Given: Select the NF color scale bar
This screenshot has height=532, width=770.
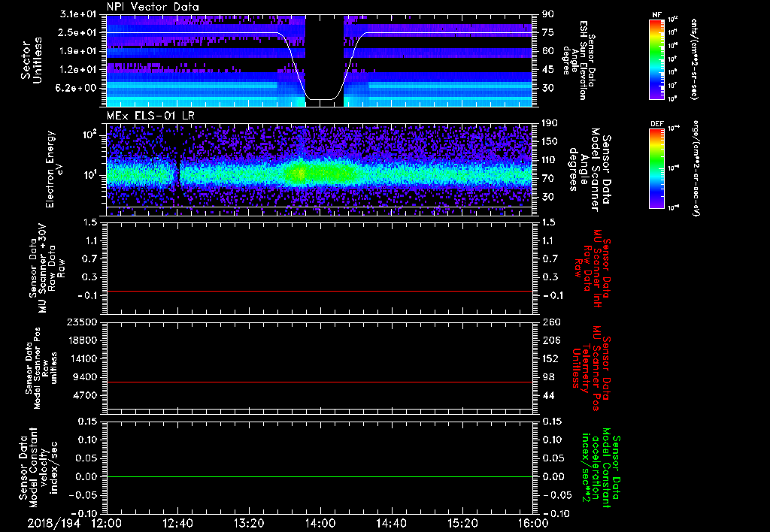Looking at the screenshot, I should (656, 59).
